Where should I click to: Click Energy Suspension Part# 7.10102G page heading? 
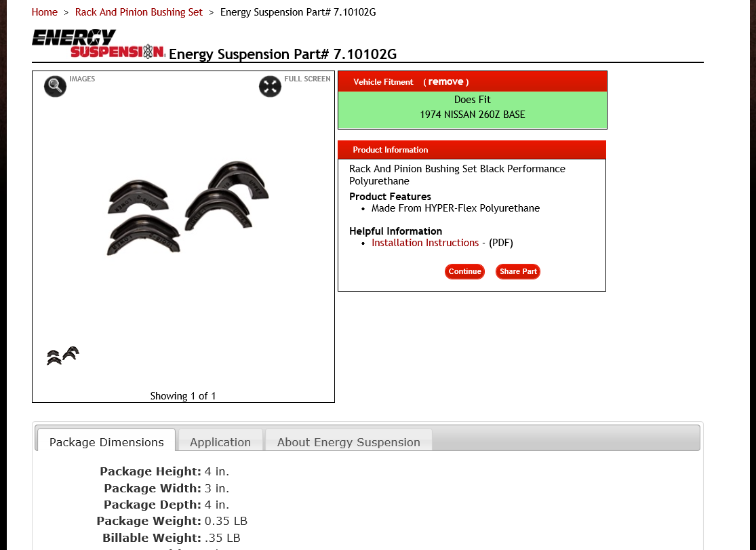(283, 54)
